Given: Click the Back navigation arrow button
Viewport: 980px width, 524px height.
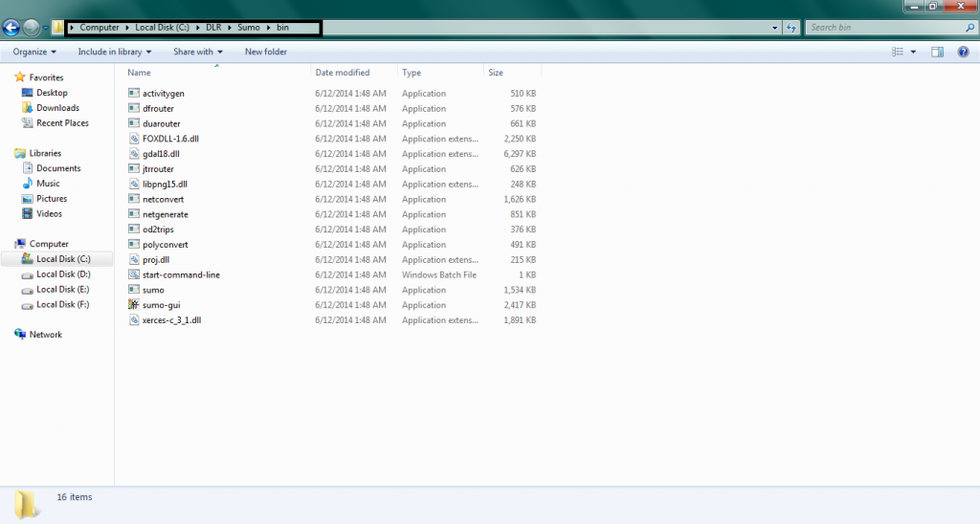Looking at the screenshot, I should click(12, 28).
